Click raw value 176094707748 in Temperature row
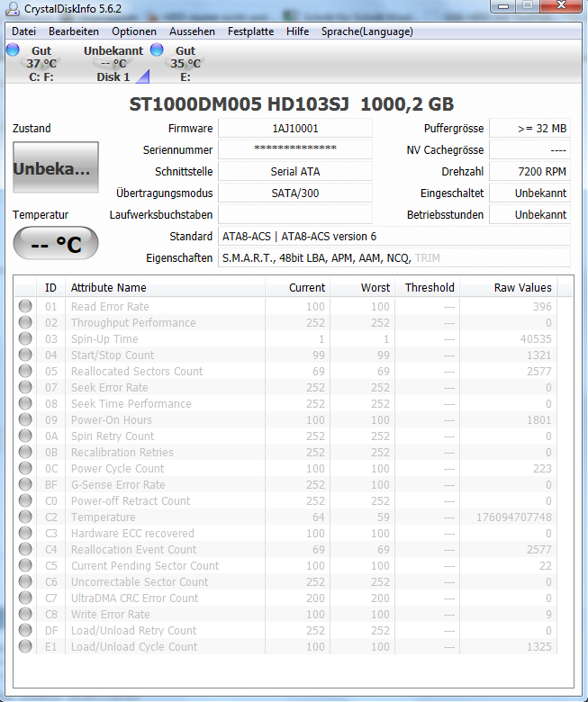The image size is (588, 702). 513,517
